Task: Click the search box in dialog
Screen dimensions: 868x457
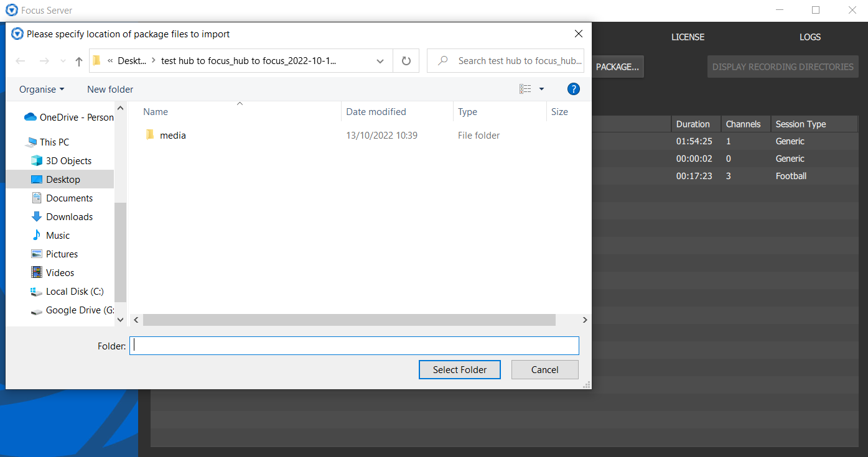Action: 505,61
